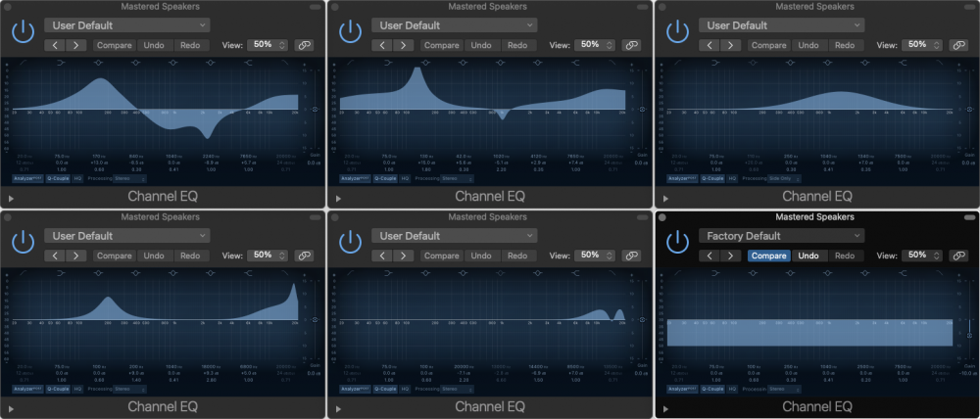The height and width of the screenshot is (419, 980).
Task: Click the low shelf band icon in top-middle EQ
Action: [388, 63]
